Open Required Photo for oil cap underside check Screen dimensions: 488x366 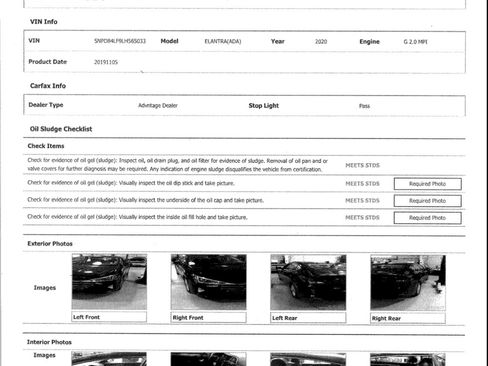(428, 201)
